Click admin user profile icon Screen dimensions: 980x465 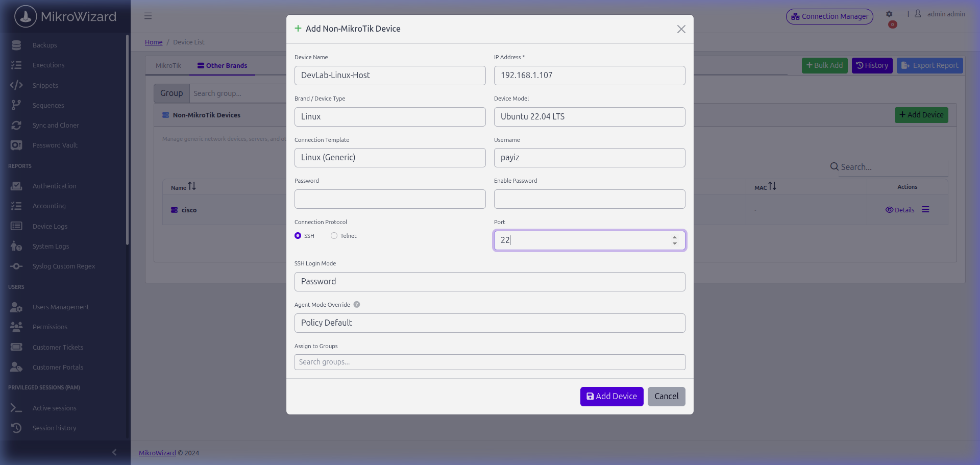[918, 14]
